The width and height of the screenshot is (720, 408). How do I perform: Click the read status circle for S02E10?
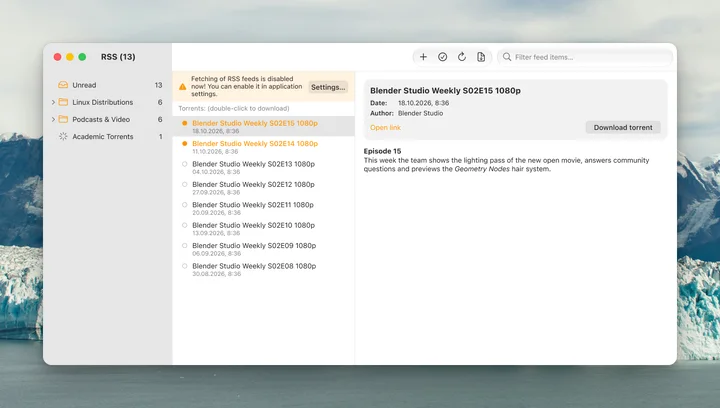(x=185, y=225)
